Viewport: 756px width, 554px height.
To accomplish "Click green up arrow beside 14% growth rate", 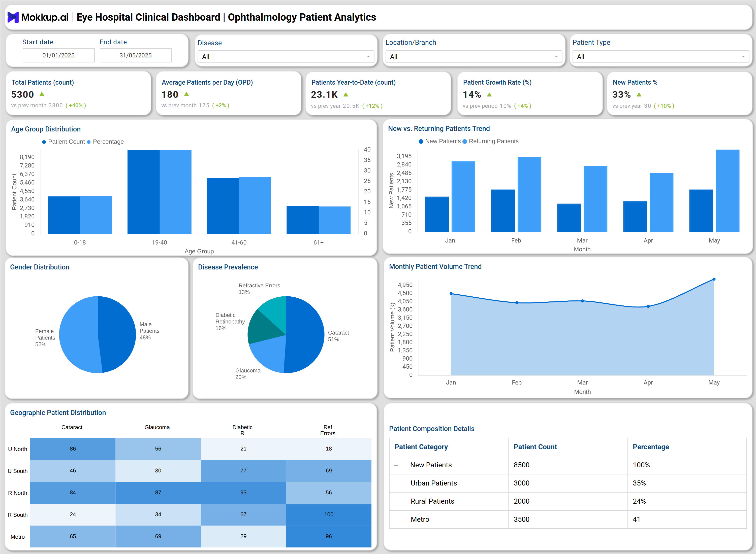I will 489,95.
